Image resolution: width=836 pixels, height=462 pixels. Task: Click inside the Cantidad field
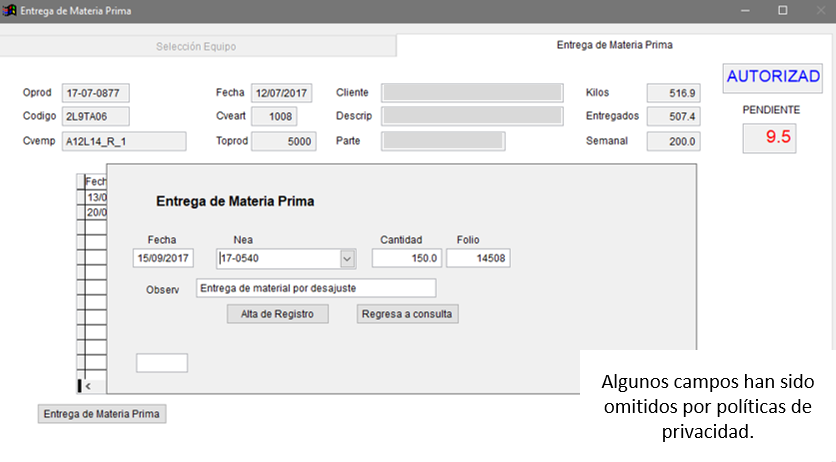pyautogui.click(x=407, y=259)
